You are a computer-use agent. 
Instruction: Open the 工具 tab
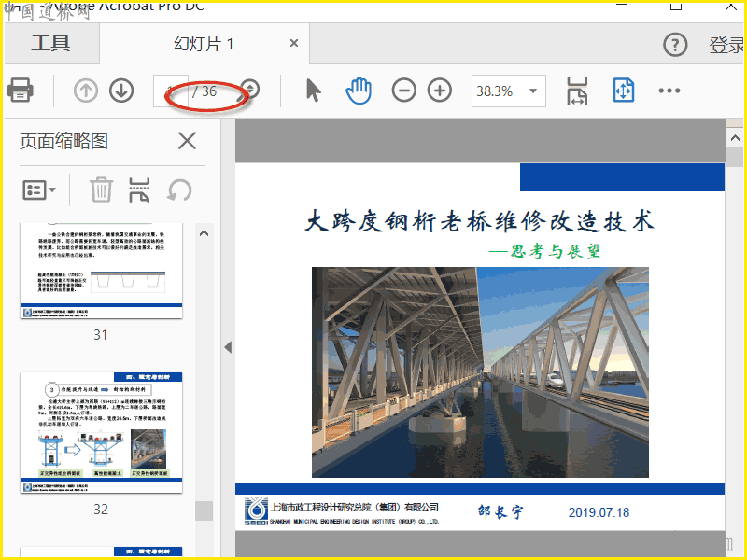pos(51,43)
